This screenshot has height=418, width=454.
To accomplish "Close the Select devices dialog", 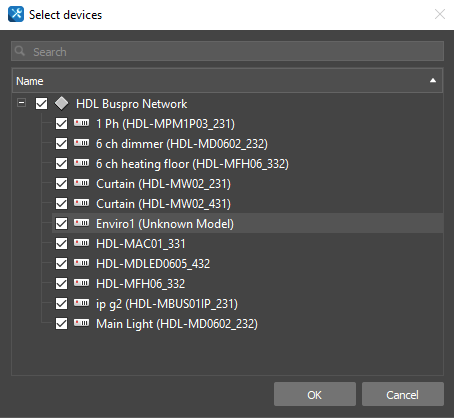I will point(440,14).
